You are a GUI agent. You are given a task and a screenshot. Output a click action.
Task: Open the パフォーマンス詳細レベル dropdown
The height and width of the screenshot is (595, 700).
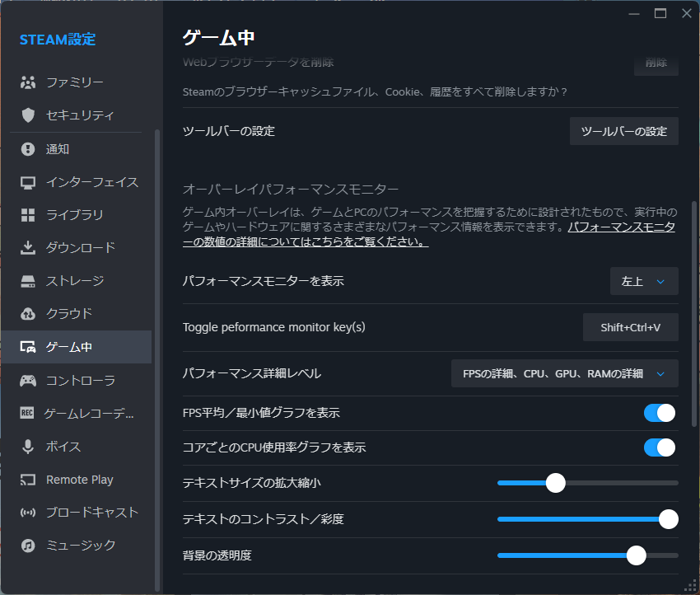[x=565, y=373]
